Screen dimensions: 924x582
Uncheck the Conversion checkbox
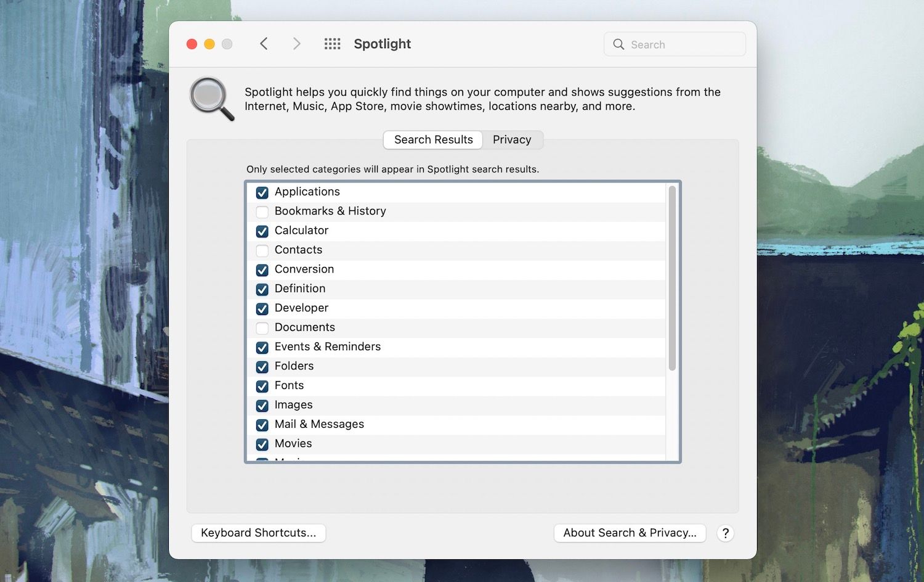(x=262, y=270)
